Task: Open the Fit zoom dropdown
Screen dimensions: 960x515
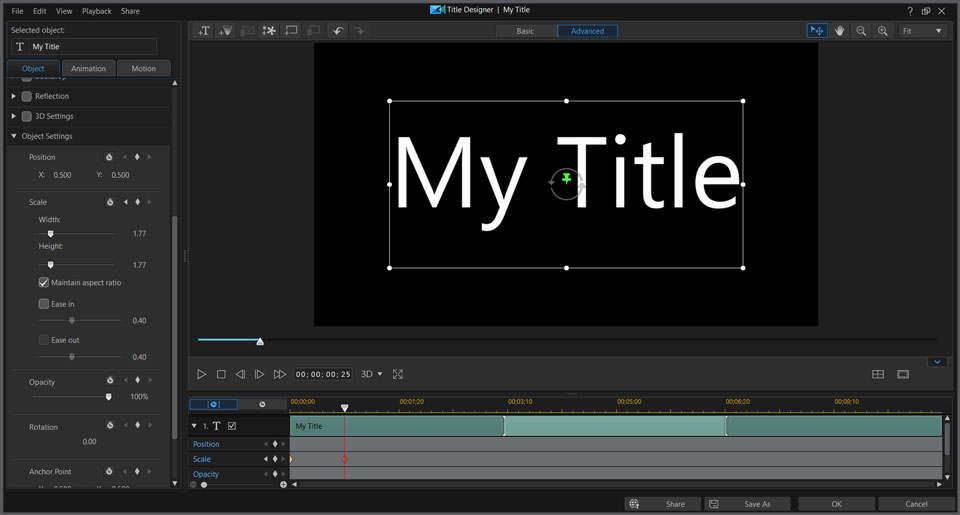Action: click(x=922, y=31)
